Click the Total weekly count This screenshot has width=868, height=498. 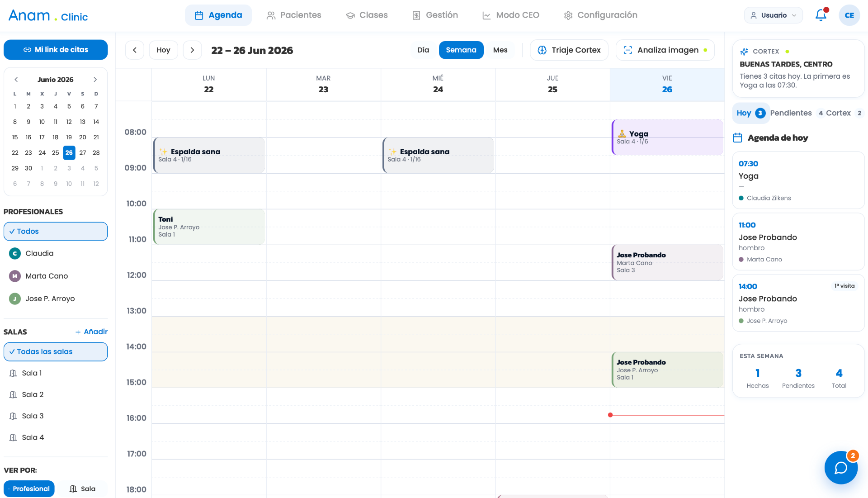coord(839,379)
